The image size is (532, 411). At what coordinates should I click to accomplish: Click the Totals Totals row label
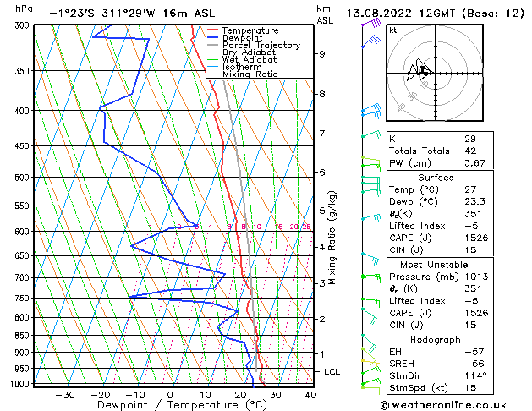[419, 151]
